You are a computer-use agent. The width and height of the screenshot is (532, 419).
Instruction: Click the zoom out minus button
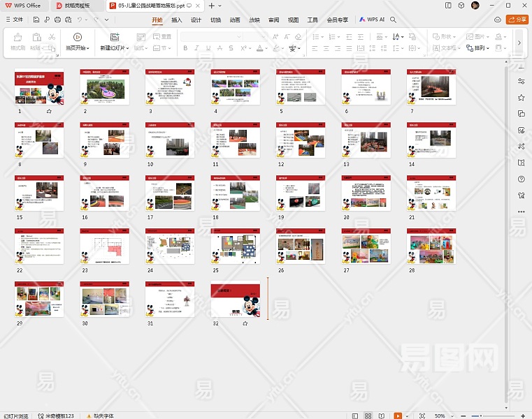(x=465, y=416)
